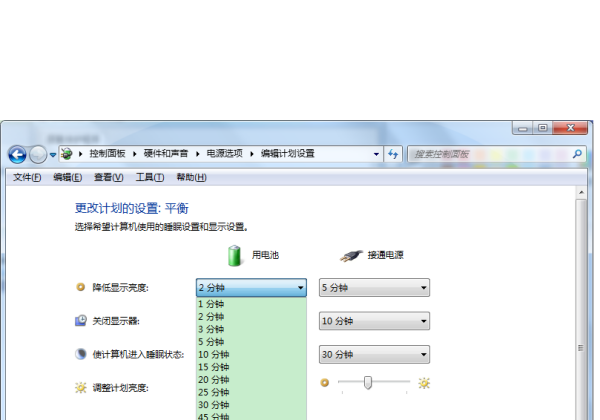Select 20 分钟 in dropdown list
This screenshot has width=600, height=420.
coord(251,380)
